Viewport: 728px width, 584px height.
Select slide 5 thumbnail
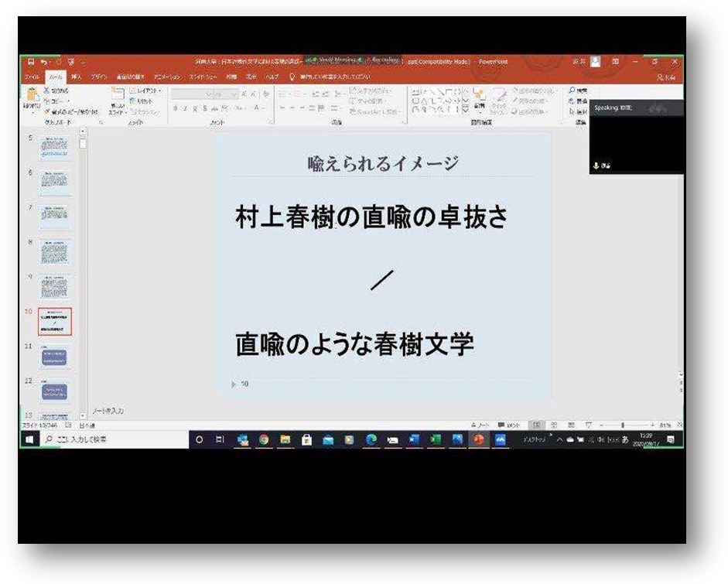(54, 148)
